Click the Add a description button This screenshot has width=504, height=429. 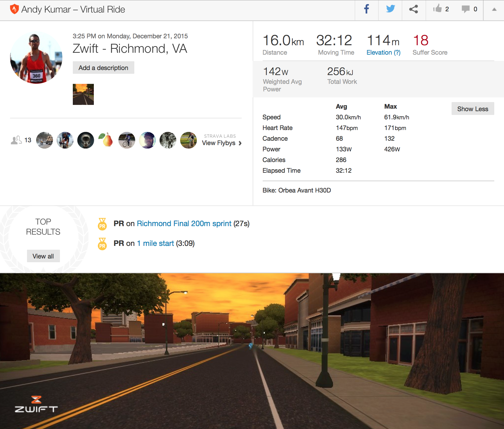[x=103, y=68]
